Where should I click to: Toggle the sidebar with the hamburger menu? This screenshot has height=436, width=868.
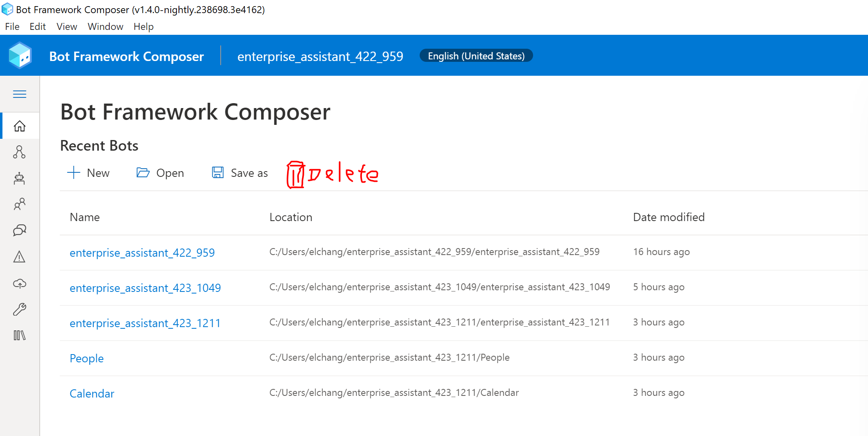19,94
